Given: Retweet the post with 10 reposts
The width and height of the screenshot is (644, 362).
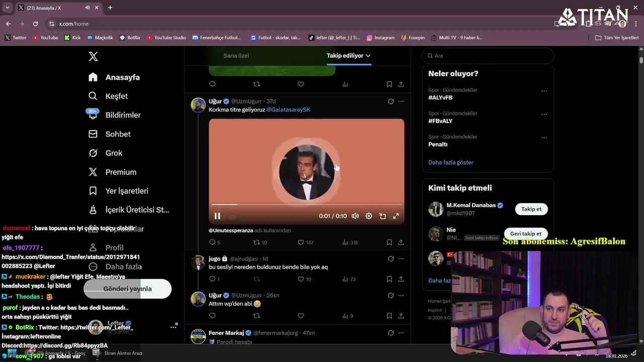Looking at the screenshot, I should tap(257, 242).
